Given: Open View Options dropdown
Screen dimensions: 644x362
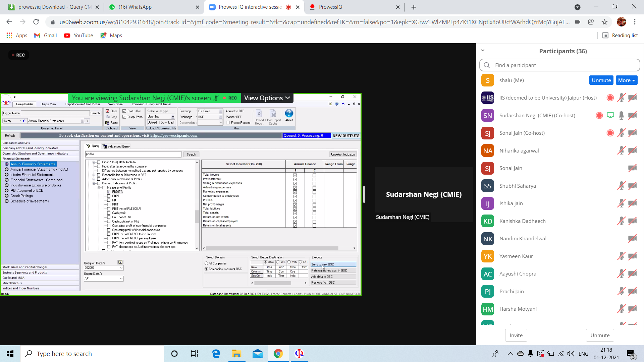Looking at the screenshot, I should 267,98.
